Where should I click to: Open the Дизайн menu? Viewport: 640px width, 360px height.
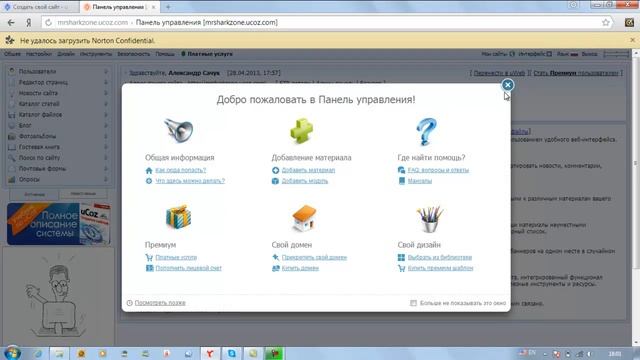(66, 54)
